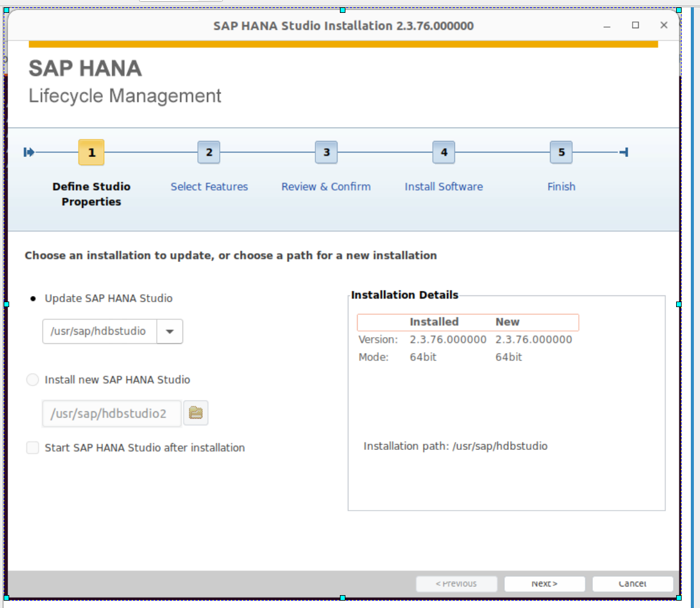Click the wizard end marker icon
The image size is (700, 608).
point(624,153)
